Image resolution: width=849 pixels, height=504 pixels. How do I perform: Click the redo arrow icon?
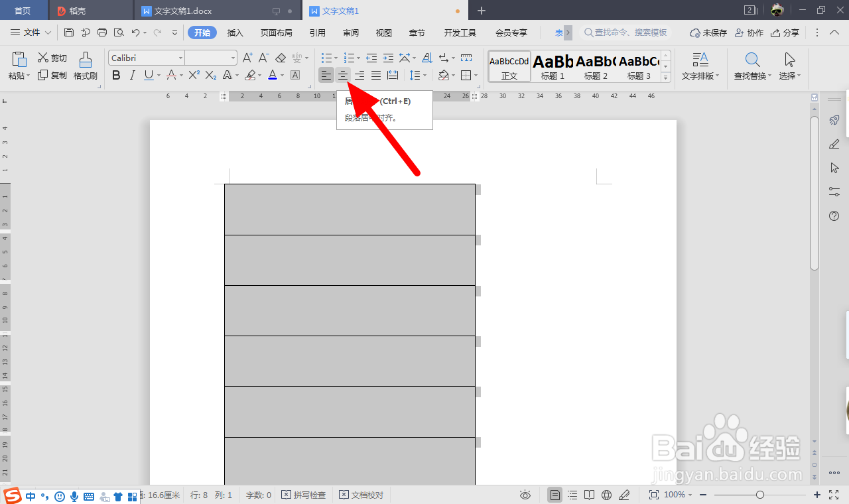[x=158, y=32]
